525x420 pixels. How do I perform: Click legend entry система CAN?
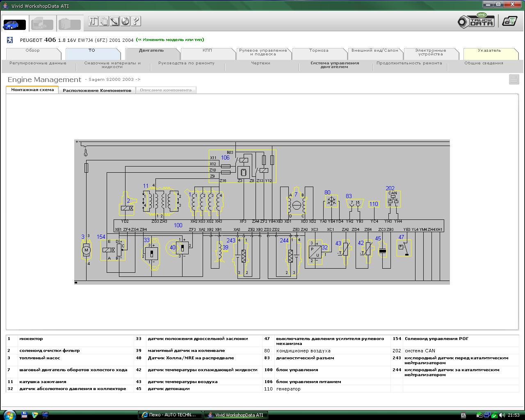point(420,351)
